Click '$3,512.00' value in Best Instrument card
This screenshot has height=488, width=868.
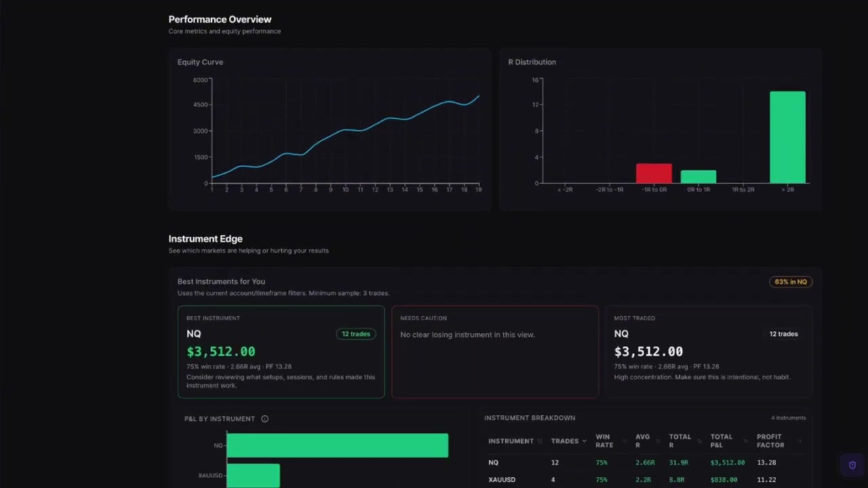pos(221,352)
